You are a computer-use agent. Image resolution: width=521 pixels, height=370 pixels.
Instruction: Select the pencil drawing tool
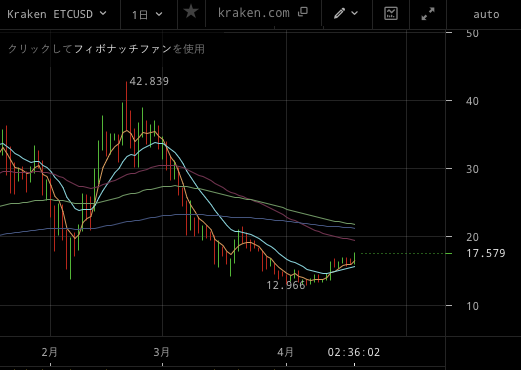click(x=339, y=13)
